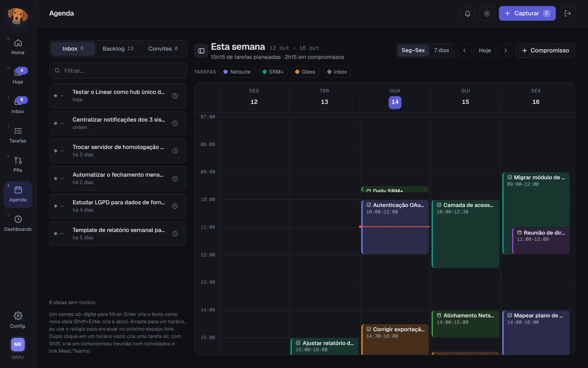Go to previous week arrow

pyautogui.click(x=465, y=51)
